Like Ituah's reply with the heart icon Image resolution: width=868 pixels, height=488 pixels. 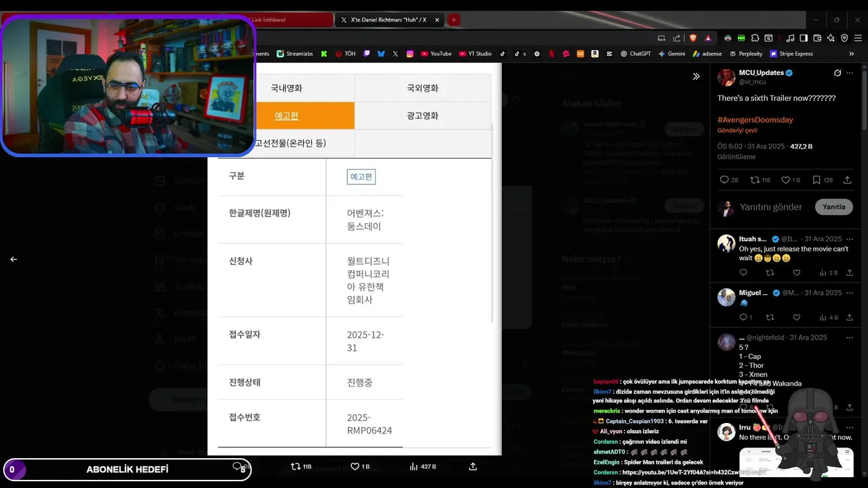click(x=797, y=272)
